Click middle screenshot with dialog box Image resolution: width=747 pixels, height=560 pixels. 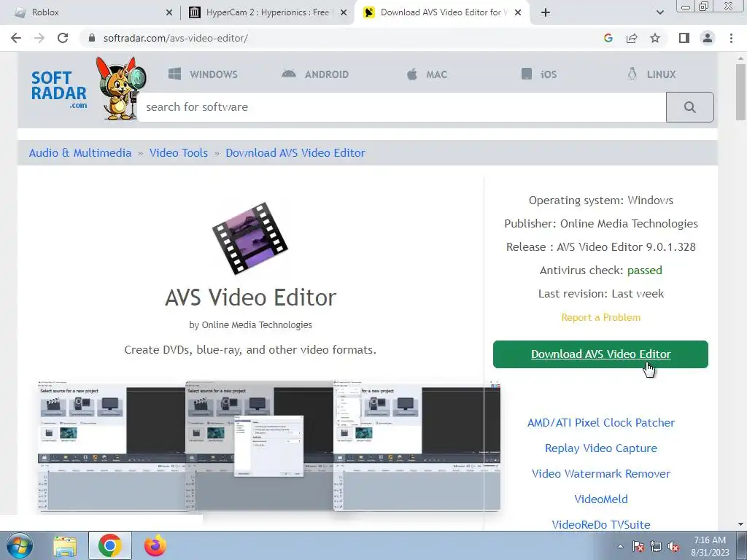pos(259,446)
